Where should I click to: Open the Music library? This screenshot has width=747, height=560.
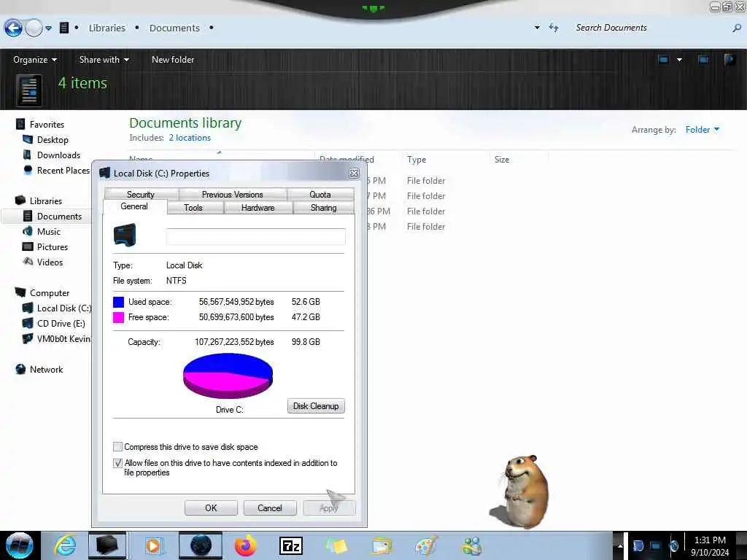(x=49, y=231)
